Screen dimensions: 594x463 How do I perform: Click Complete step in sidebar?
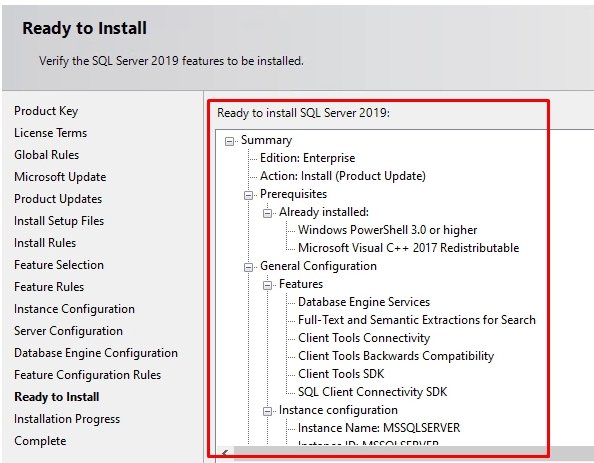tap(40, 441)
